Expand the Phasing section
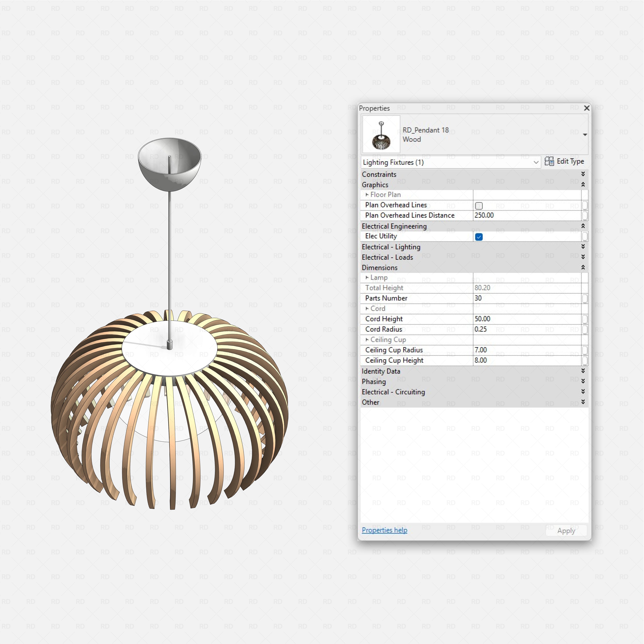Viewport: 644px width, 644px height. tap(583, 381)
